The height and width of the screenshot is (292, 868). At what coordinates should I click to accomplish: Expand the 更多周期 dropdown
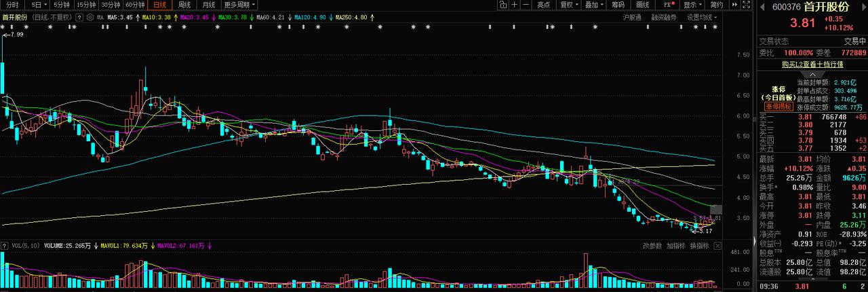tap(240, 5)
